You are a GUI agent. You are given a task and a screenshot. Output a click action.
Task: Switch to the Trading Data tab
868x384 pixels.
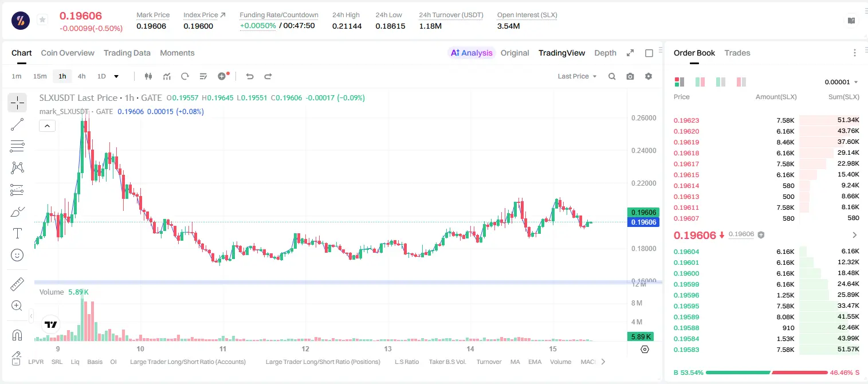[127, 53]
